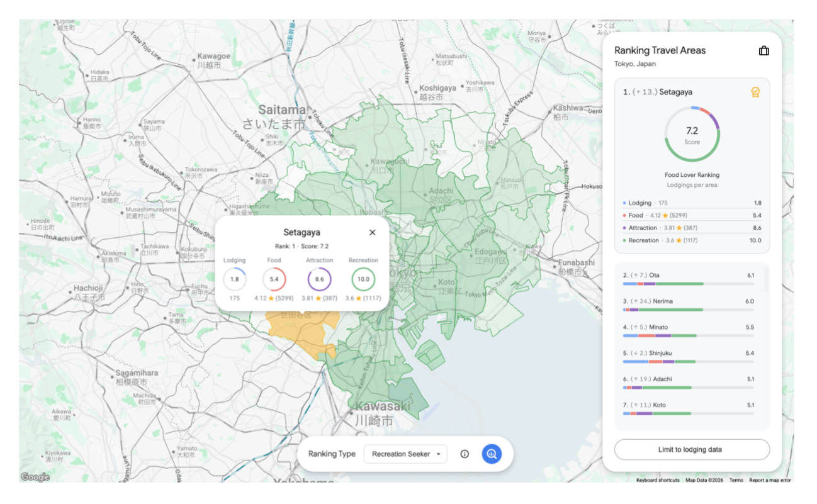The image size is (817, 504).
Task: Click the gold medal badge on Setagaya
Action: pos(756,92)
